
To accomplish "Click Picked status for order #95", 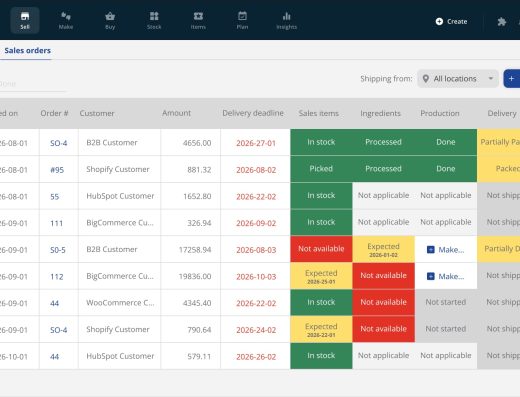I will coord(321,169).
